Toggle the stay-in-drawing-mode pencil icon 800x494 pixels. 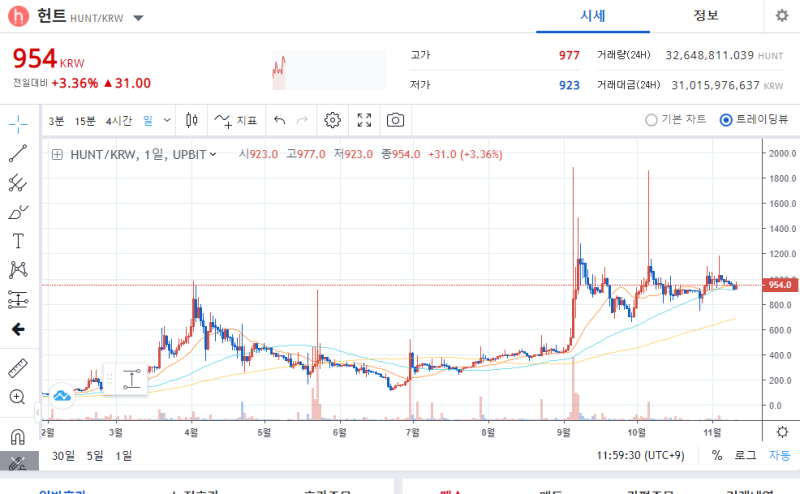pos(17,463)
